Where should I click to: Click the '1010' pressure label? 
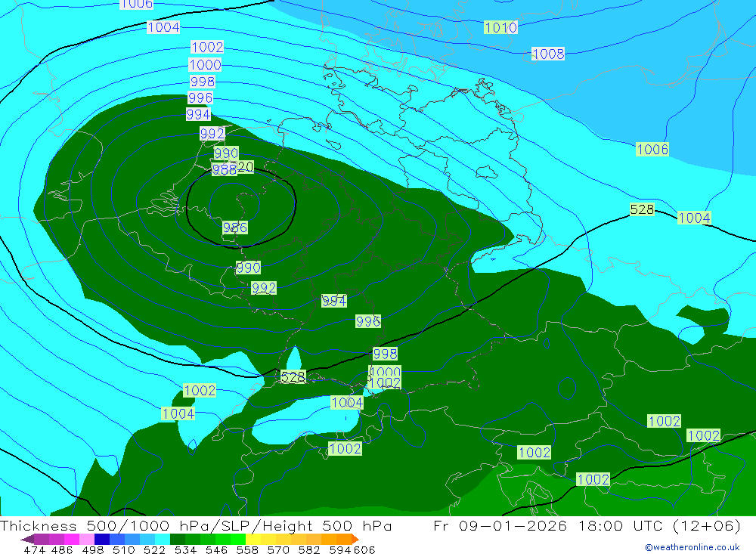click(x=500, y=27)
